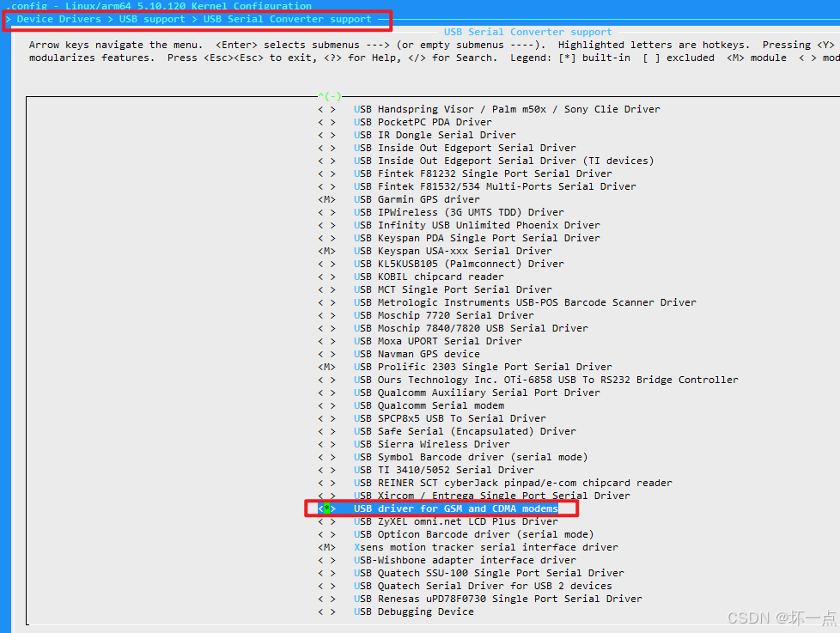Select USB Inside Out Edgeport (TI devices) entry
The width and height of the screenshot is (840, 633).
click(503, 161)
